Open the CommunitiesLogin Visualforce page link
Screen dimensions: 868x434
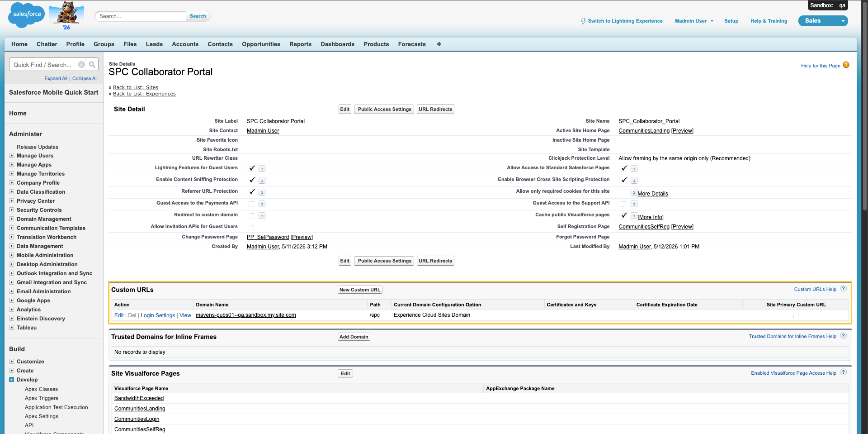137,419
